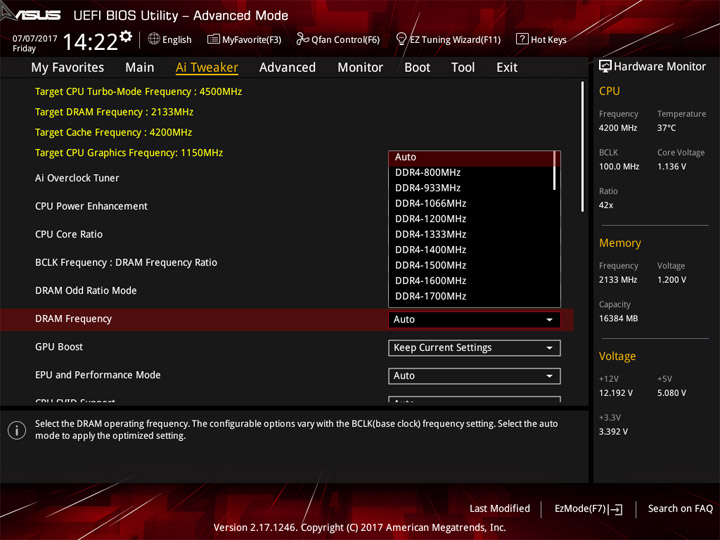Go to the Exit tab
This screenshot has width=720, height=540.
[x=507, y=68]
